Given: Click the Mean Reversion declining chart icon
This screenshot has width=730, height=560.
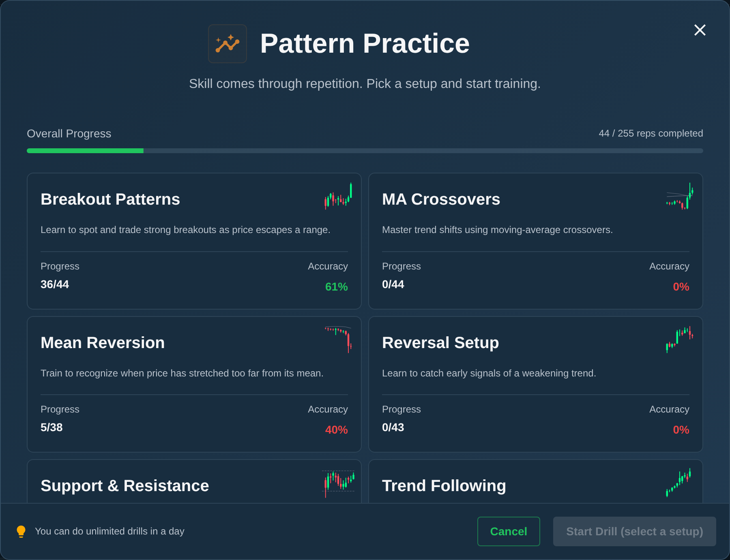Looking at the screenshot, I should pyautogui.click(x=338, y=340).
